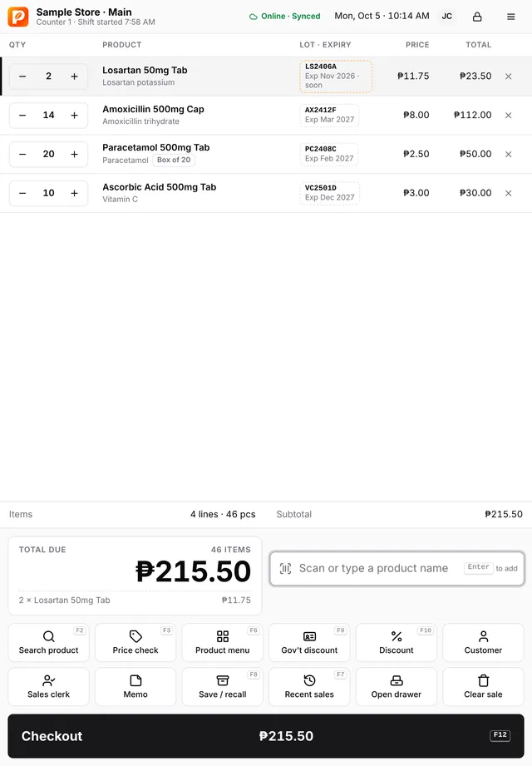Click the Losartan quantity value 2
This screenshot has width=532, height=766.
coord(48,77)
